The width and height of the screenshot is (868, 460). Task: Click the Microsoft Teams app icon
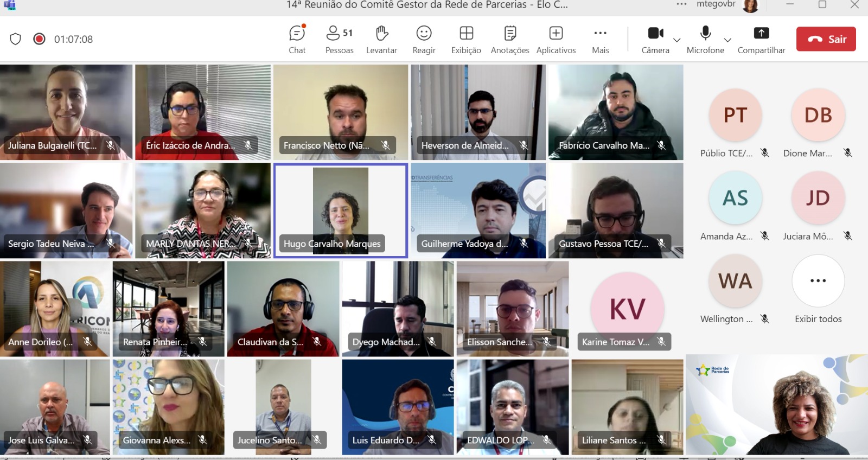(x=9, y=5)
